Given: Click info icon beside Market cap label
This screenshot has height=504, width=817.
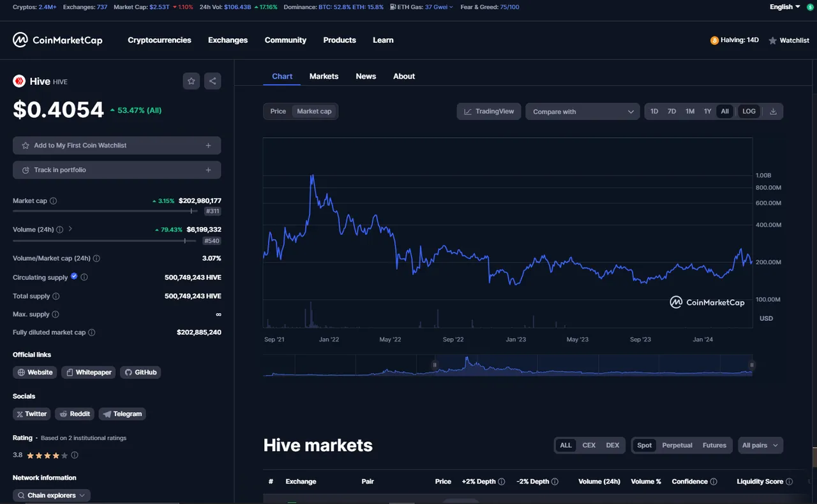Looking at the screenshot, I should point(53,201).
